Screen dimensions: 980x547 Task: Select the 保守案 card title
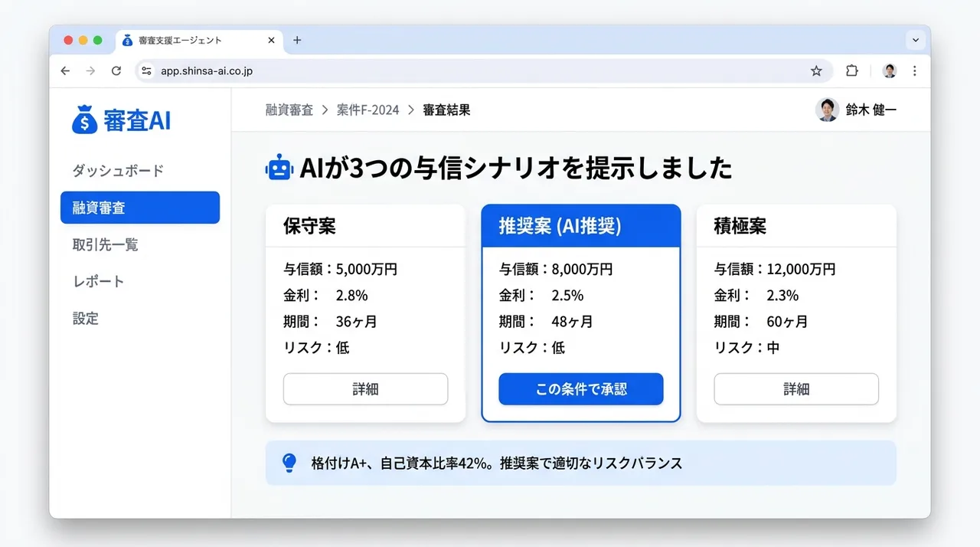309,226
